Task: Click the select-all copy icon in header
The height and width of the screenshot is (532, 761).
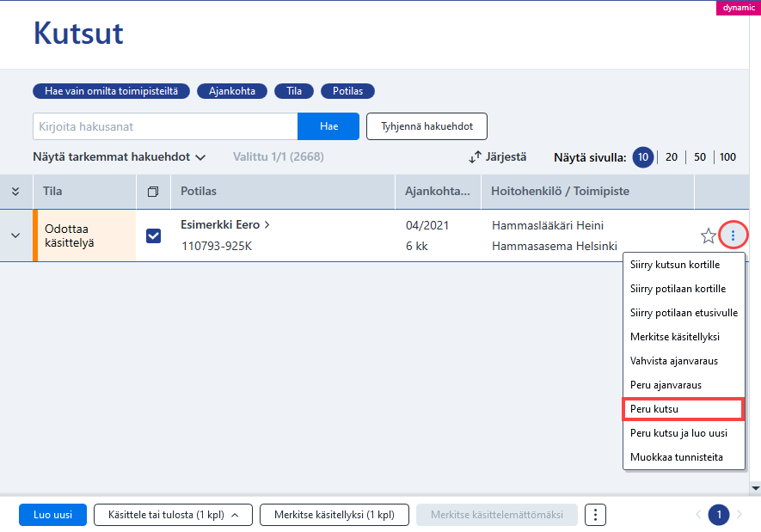Action: coord(153,192)
